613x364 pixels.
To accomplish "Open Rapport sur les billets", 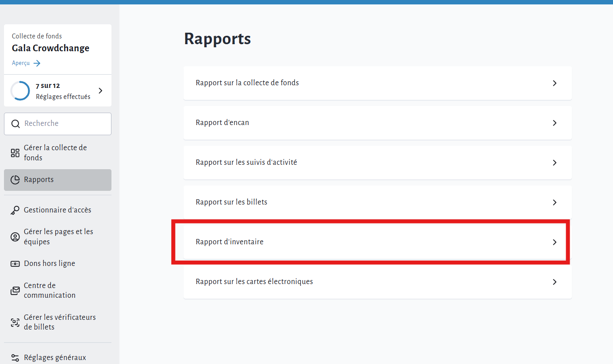I will point(378,202).
